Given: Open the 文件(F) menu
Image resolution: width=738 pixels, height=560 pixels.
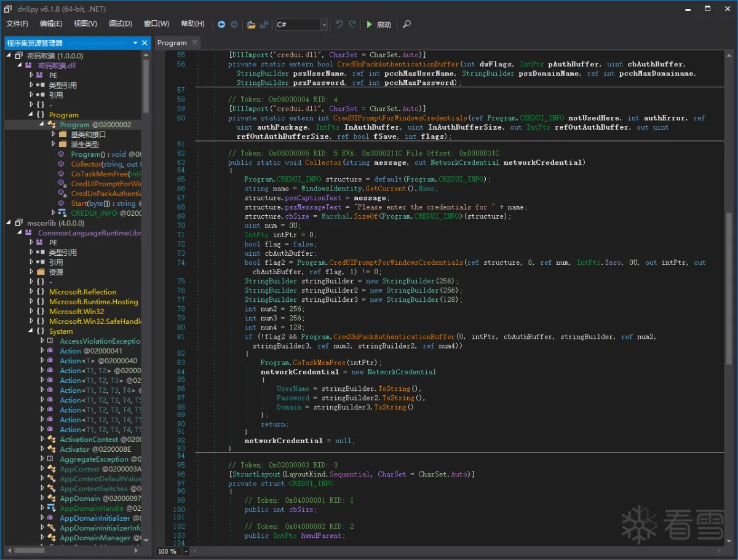Looking at the screenshot, I should click(x=17, y=24).
